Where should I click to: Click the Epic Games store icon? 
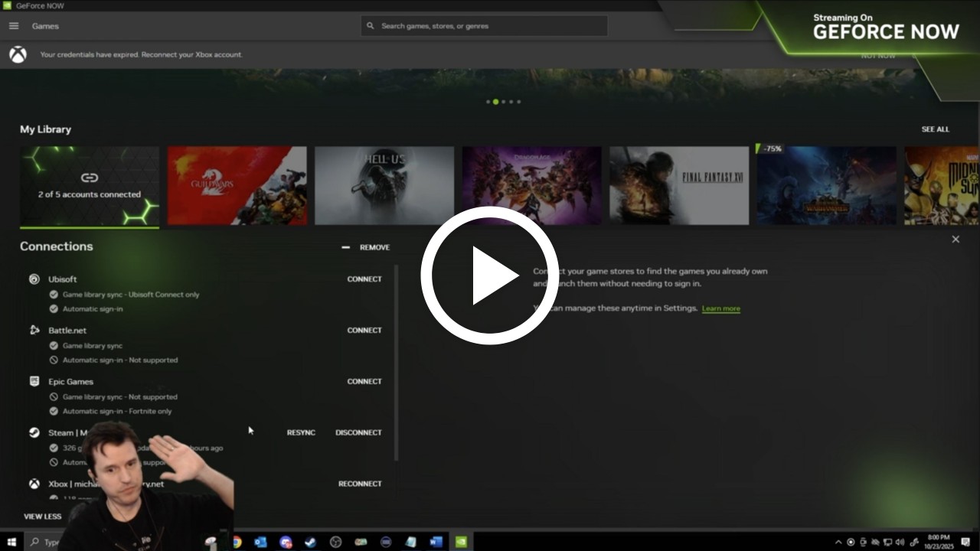pos(34,381)
